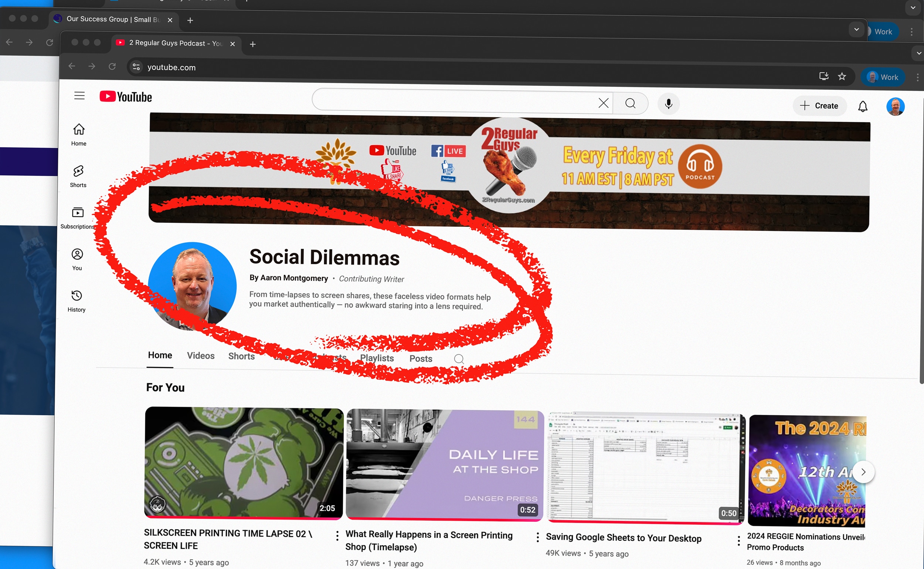Switch to the Videos channel tab

pyautogui.click(x=201, y=355)
